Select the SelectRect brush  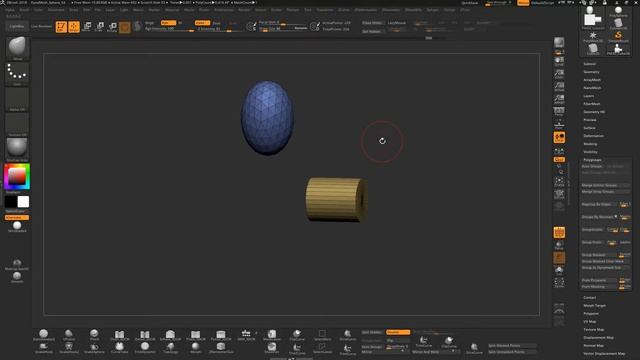tap(322, 335)
